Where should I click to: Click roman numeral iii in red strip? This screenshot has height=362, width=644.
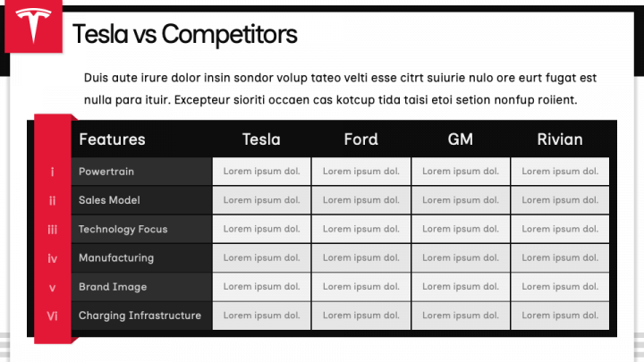coord(52,229)
